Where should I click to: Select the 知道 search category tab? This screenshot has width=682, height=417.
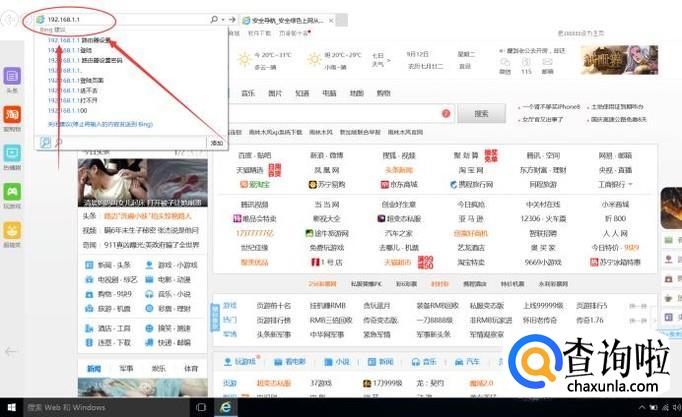[x=302, y=93]
